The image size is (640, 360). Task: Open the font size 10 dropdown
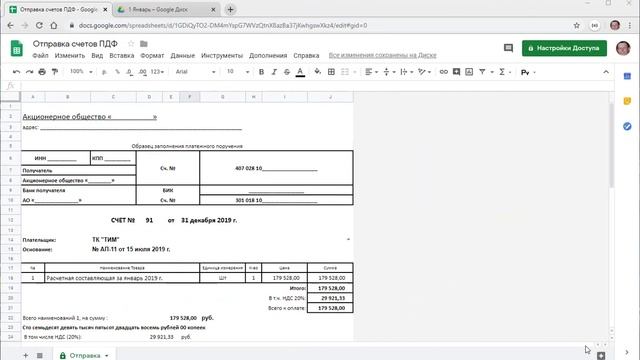[x=238, y=72]
